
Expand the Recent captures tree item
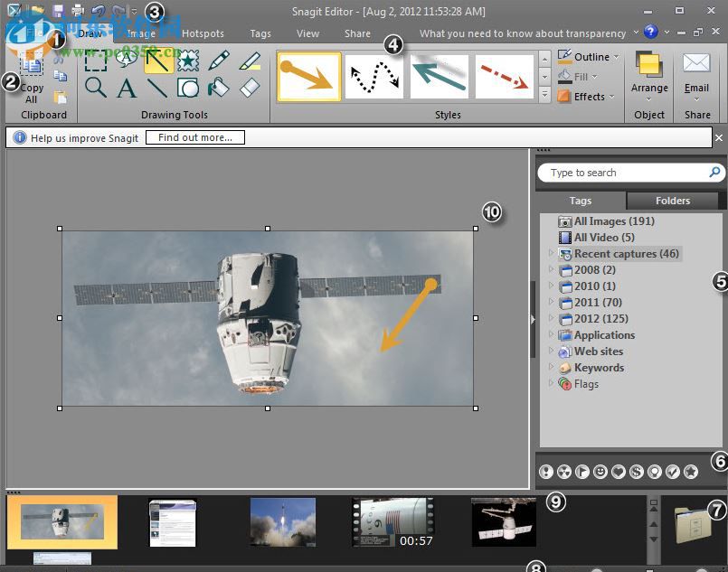tap(553, 254)
